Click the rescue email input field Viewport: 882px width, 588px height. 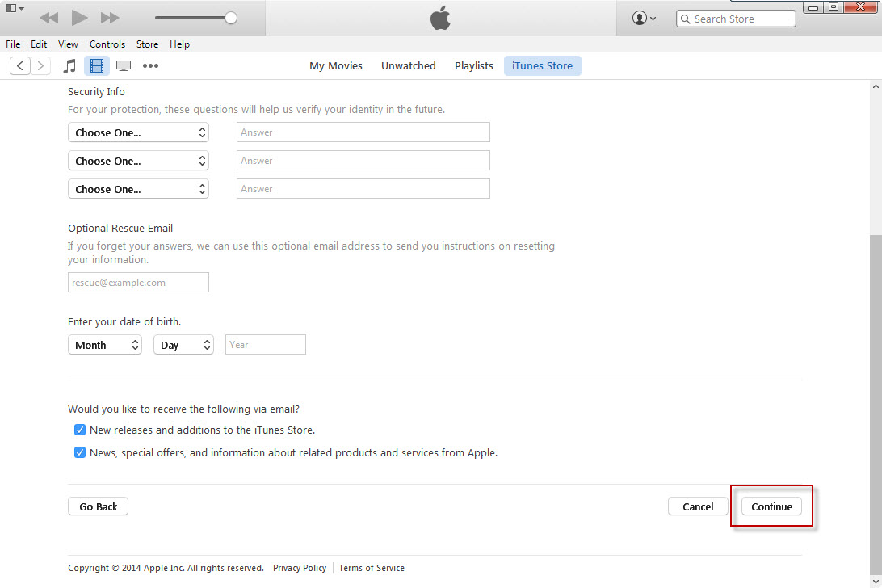tap(138, 283)
